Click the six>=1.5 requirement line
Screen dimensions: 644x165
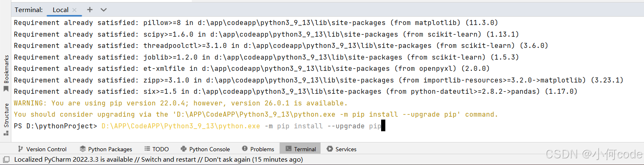click(296, 91)
